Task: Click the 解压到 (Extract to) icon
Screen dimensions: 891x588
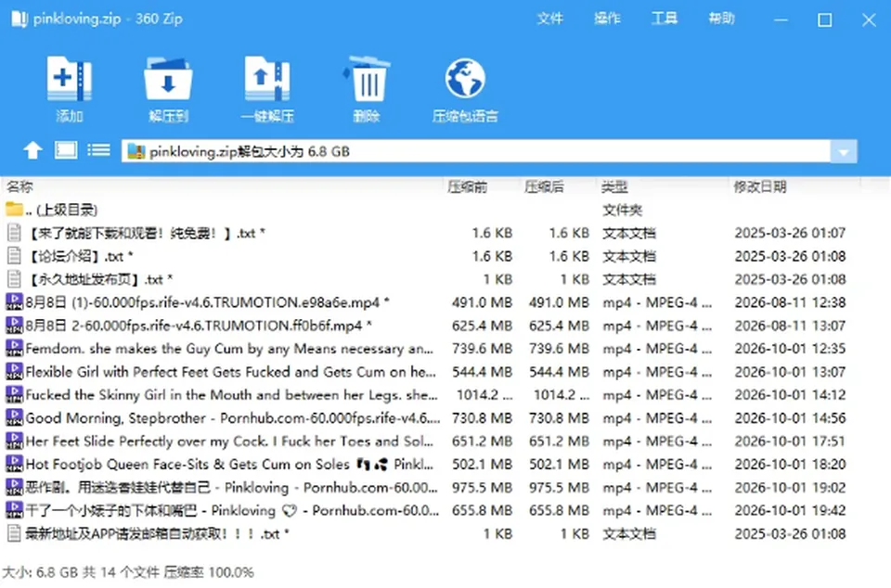Action: (168, 80)
